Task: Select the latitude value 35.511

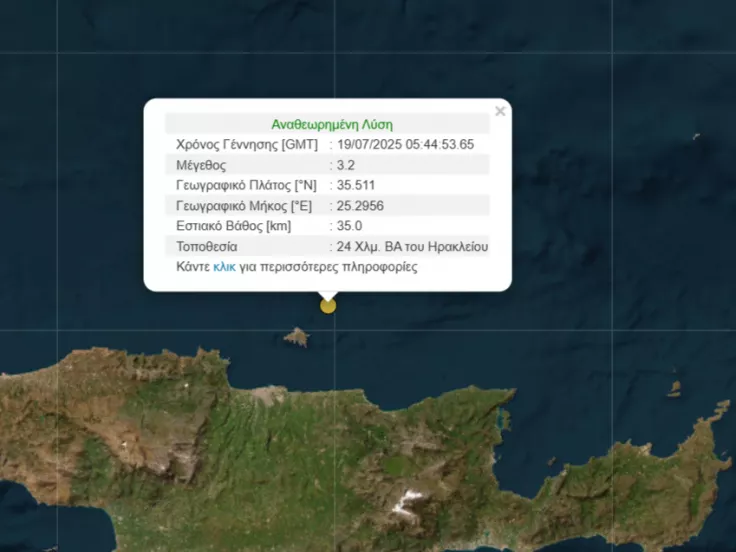Action: (357, 185)
